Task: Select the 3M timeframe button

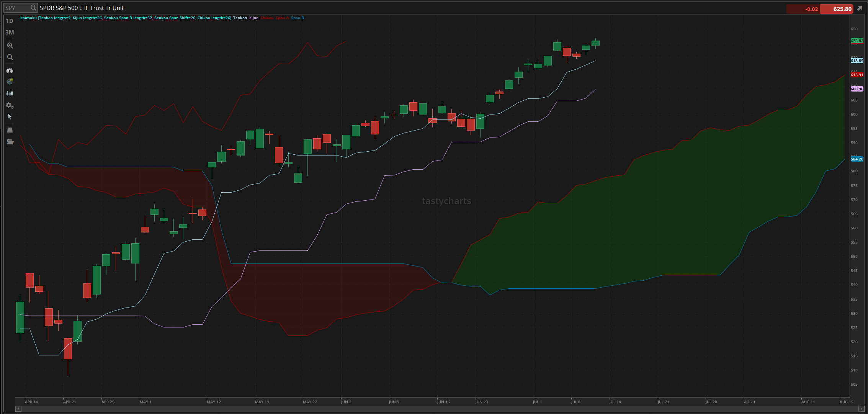Action: pos(10,33)
